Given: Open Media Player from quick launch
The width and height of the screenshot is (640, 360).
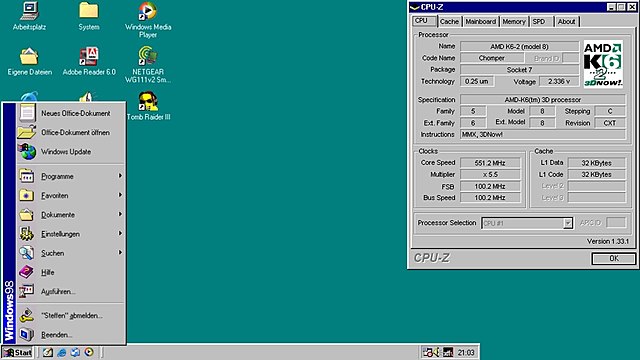Looking at the screenshot, I should click(x=89, y=352).
